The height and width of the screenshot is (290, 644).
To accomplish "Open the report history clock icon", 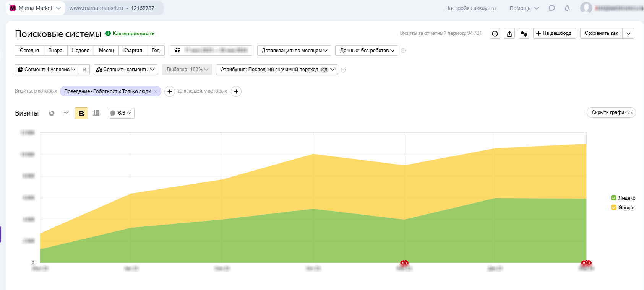I will click(495, 34).
